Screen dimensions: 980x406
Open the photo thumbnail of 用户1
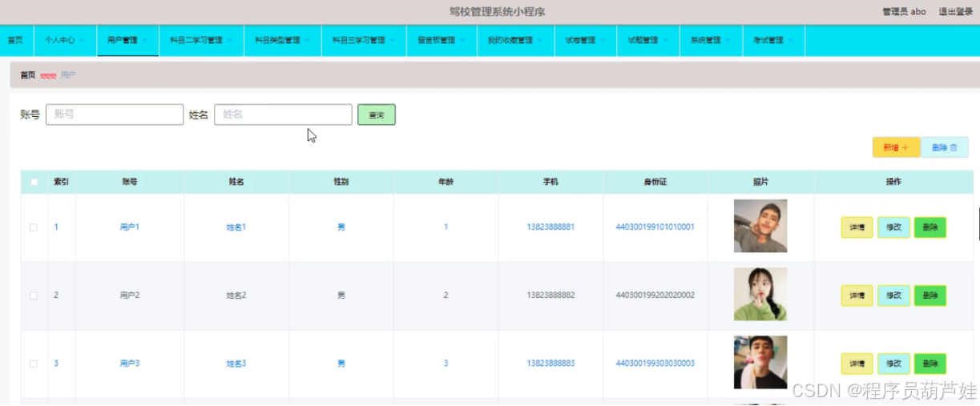(x=760, y=226)
